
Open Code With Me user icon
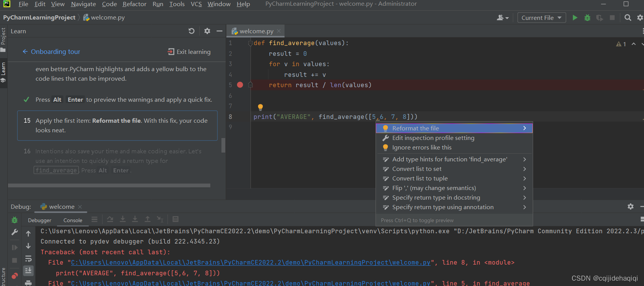pyautogui.click(x=503, y=18)
